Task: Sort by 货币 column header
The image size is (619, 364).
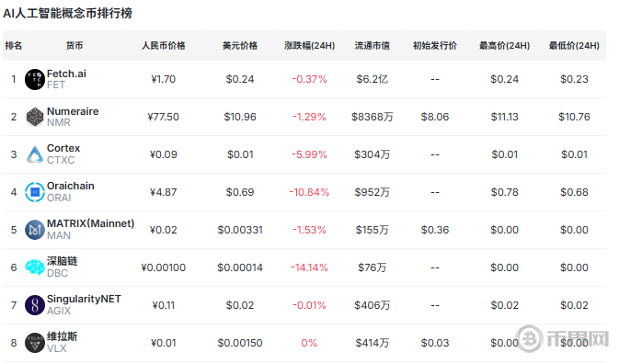Action: click(75, 46)
